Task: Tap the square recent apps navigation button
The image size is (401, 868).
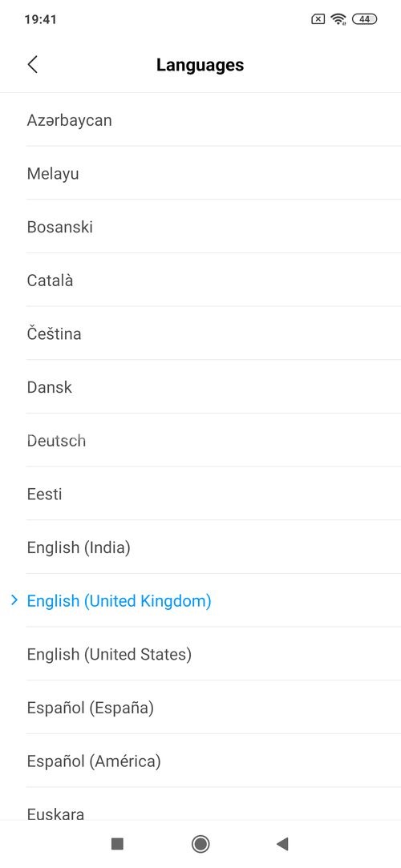Action: (x=117, y=844)
